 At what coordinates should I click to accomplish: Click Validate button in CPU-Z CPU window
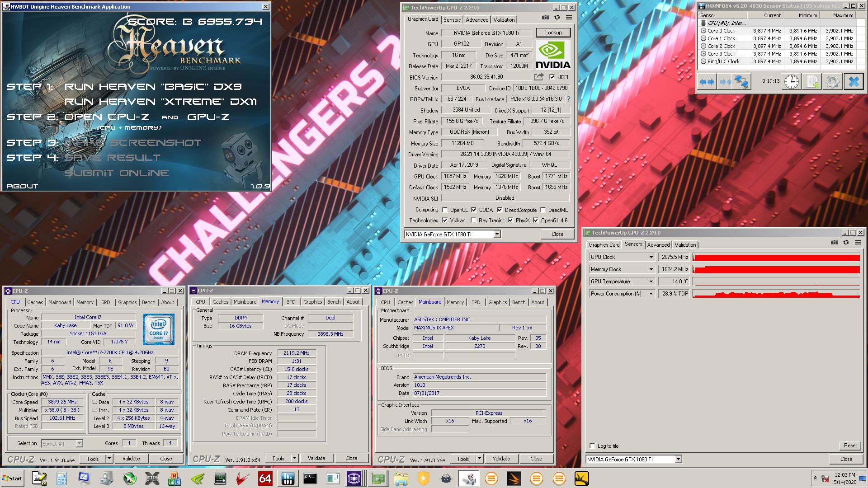coord(131,459)
